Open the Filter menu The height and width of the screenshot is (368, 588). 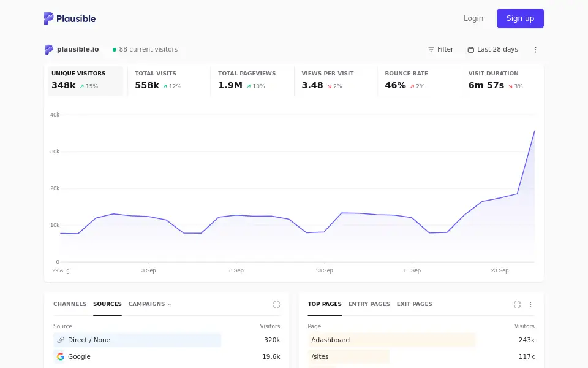point(440,50)
